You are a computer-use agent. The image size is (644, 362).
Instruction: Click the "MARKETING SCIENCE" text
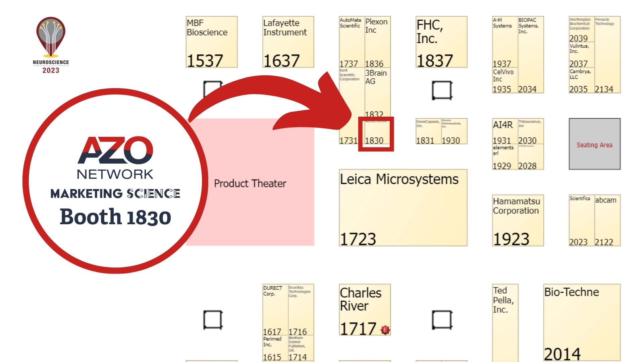[x=115, y=193]
